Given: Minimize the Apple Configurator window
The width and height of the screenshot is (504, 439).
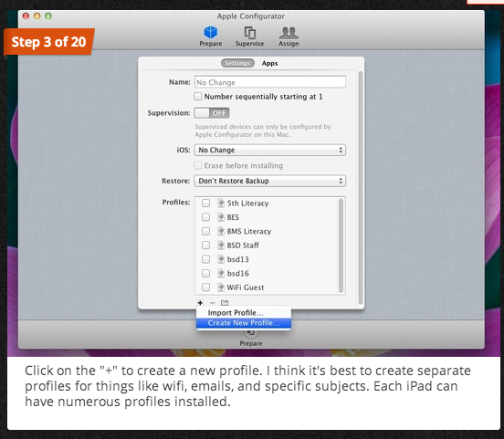Looking at the screenshot, I should 37,16.
